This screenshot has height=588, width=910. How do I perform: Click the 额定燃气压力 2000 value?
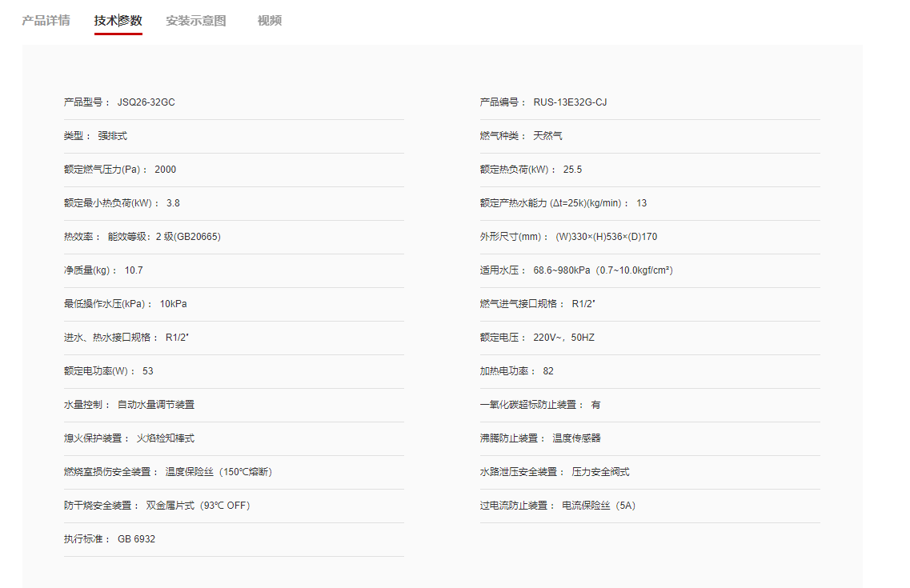click(x=166, y=170)
